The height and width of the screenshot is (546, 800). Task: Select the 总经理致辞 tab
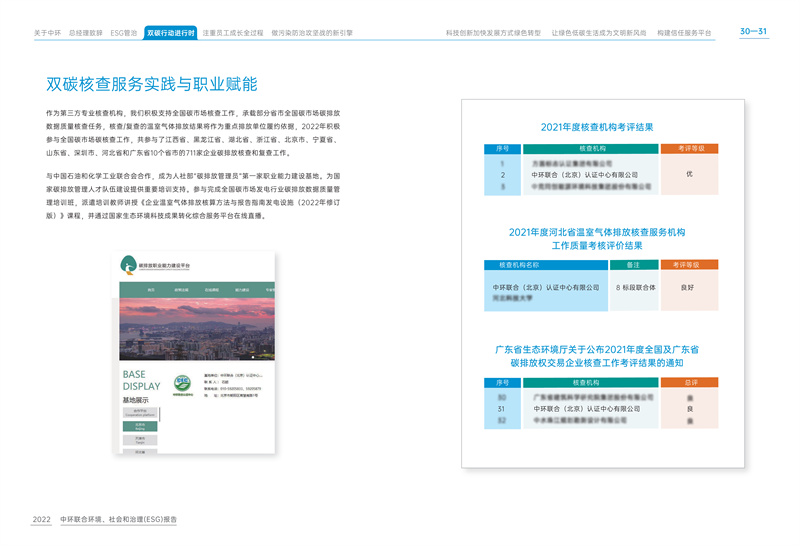tap(86, 33)
